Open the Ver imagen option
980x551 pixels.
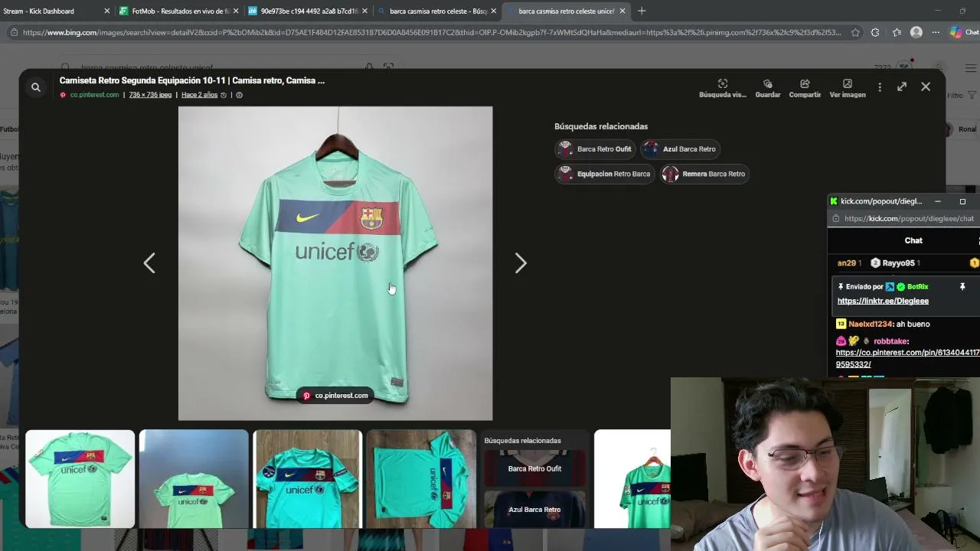(848, 88)
